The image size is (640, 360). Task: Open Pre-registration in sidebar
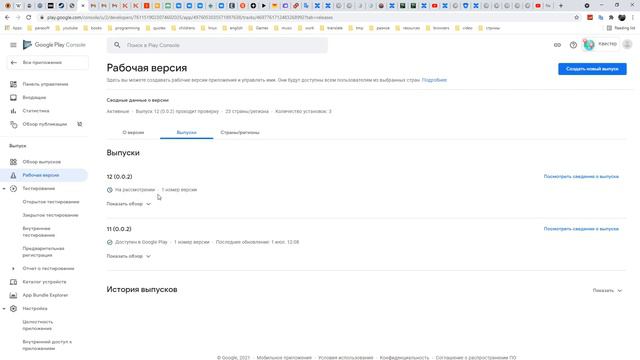point(43,252)
